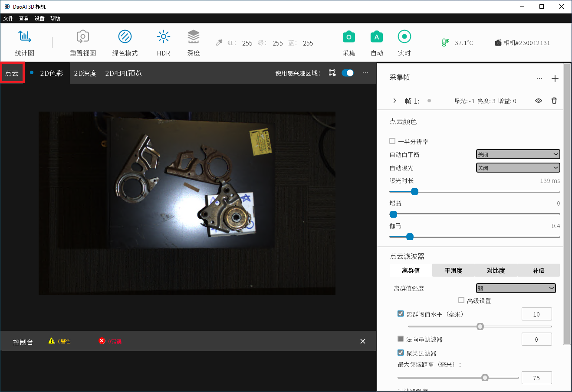The image size is (572, 392).
Task: Click the captured 2D color image
Action: point(187,203)
